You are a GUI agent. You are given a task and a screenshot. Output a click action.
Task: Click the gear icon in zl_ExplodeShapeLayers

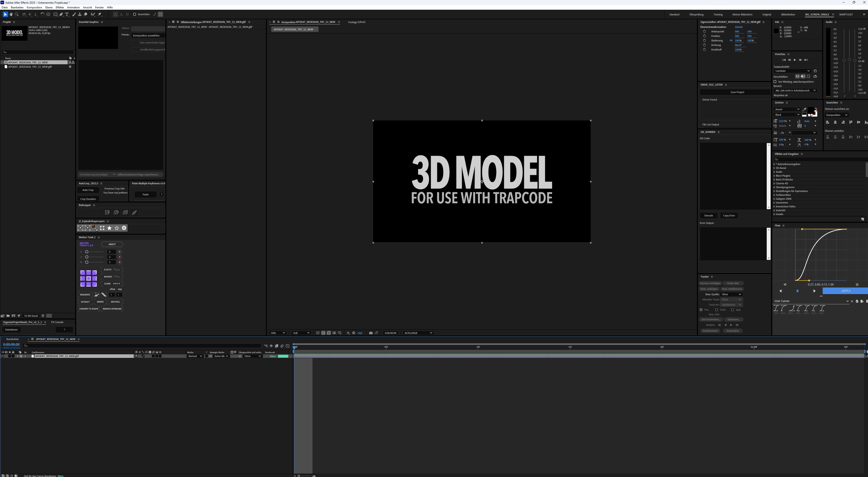pyautogui.click(x=124, y=228)
